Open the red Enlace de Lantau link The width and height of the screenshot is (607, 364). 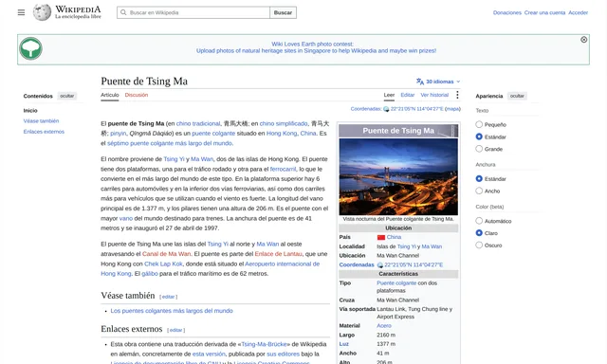278,254
